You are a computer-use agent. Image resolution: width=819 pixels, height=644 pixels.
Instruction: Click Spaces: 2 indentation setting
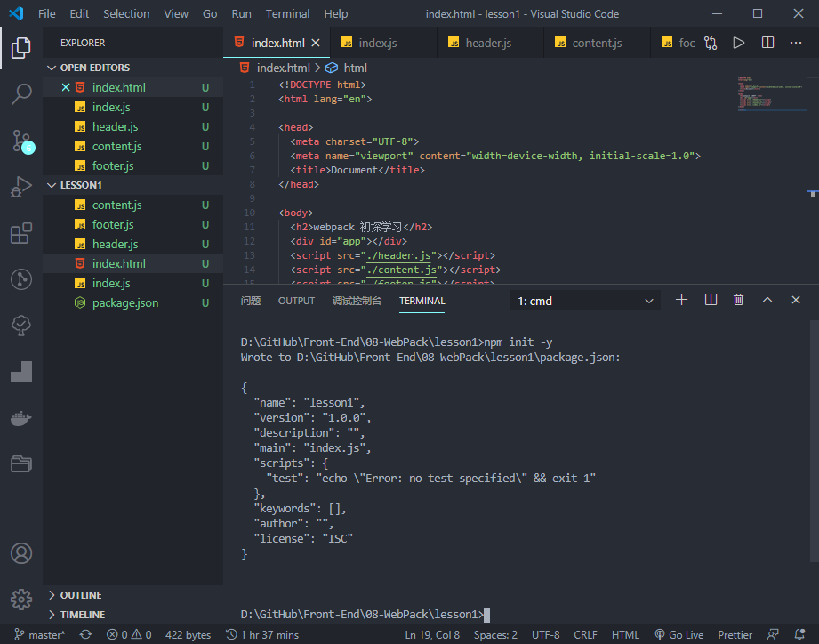(x=495, y=634)
